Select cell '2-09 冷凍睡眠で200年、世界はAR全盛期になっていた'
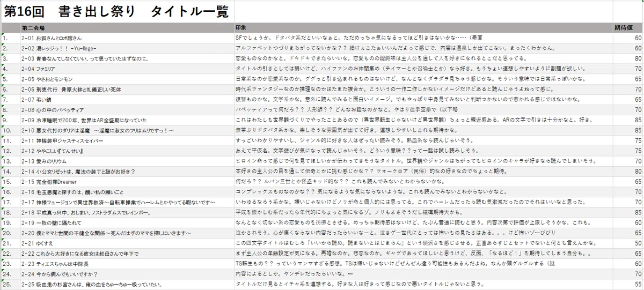Screen dimensions: 644x290 (x=127, y=120)
